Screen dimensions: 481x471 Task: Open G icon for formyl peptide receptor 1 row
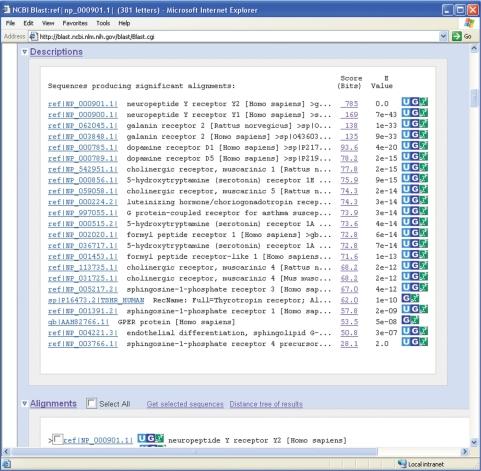pos(414,233)
